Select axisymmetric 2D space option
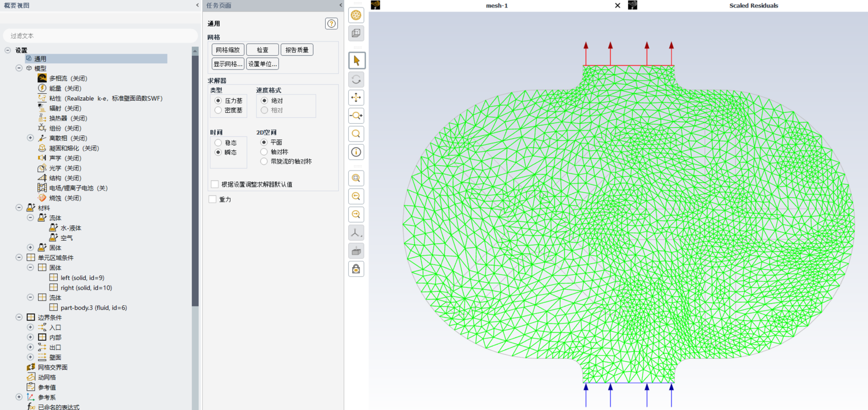Image resolution: width=868 pixels, height=410 pixels. tap(264, 152)
